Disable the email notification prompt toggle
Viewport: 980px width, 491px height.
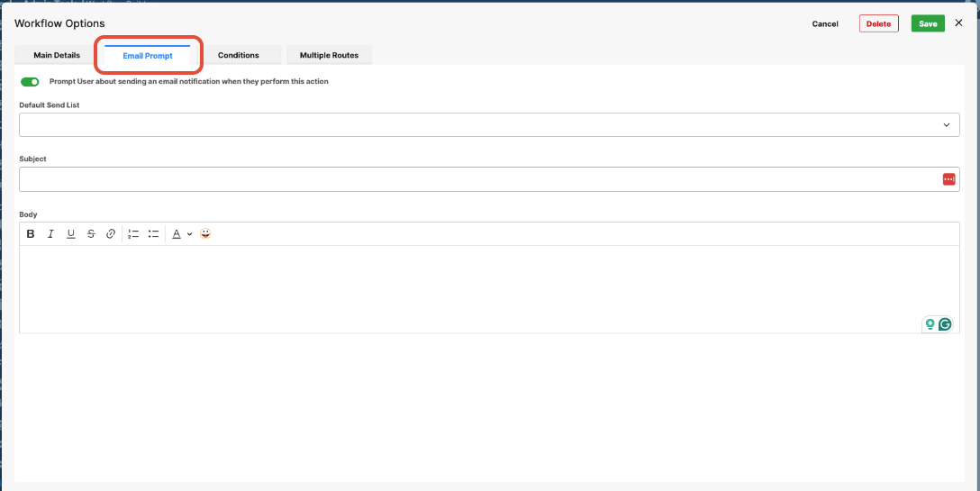pos(30,81)
